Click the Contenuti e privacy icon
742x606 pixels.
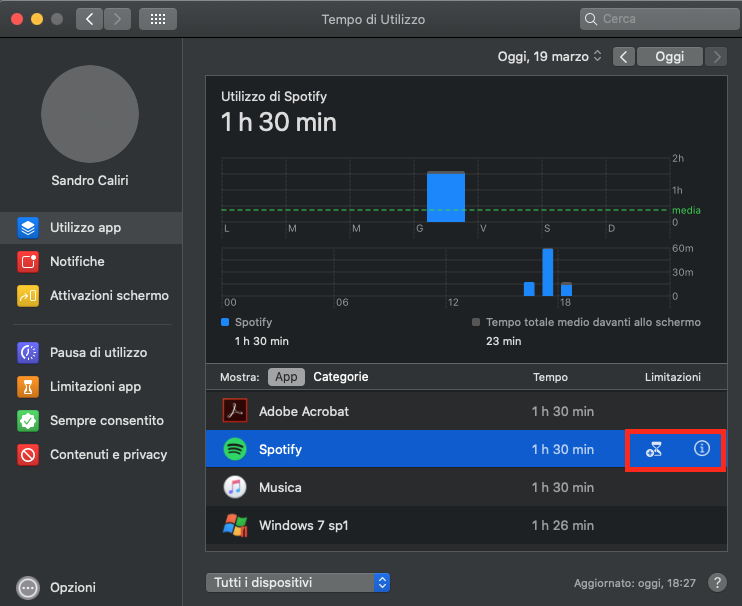[28, 455]
